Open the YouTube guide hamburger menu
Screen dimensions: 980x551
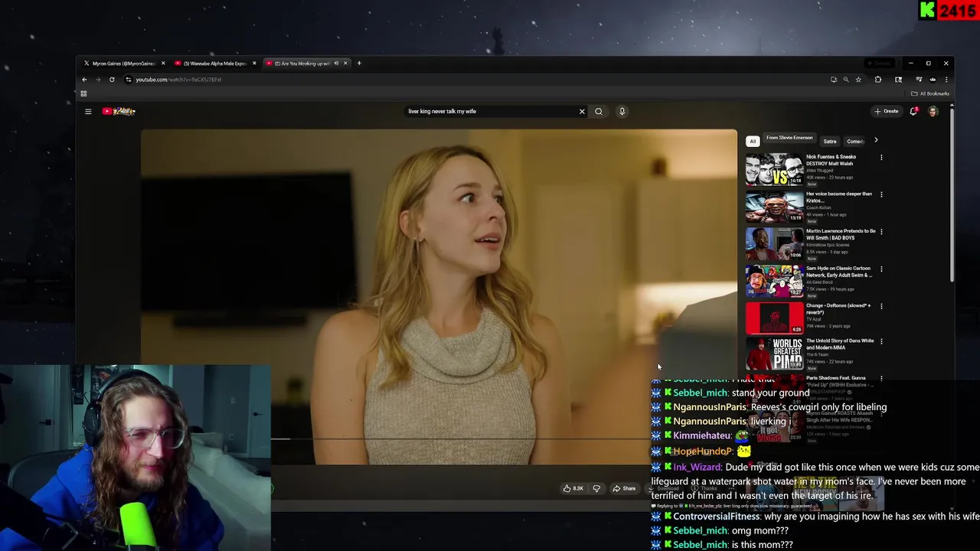coord(88,111)
